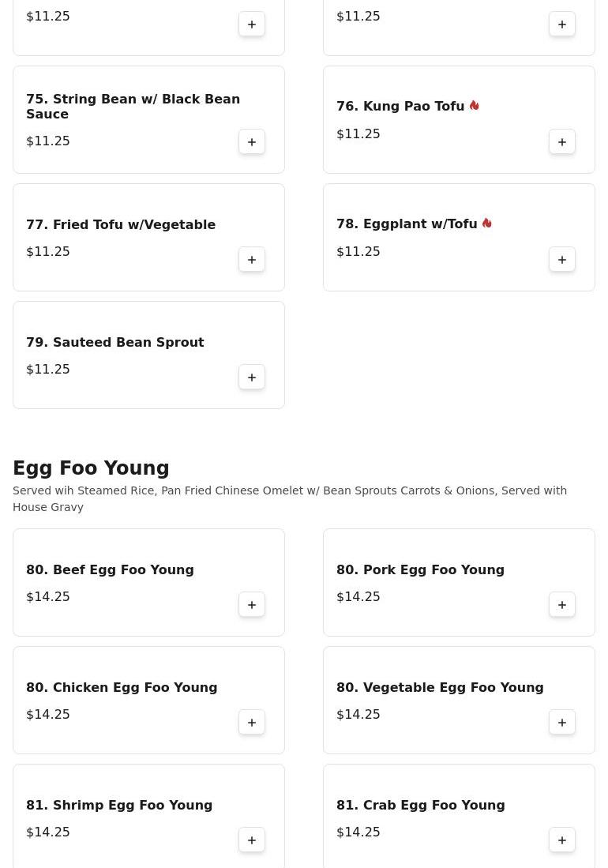This screenshot has height=868, width=608.
Task: Select the 80. Vegetable Egg Foo Young title
Action: [440, 687]
